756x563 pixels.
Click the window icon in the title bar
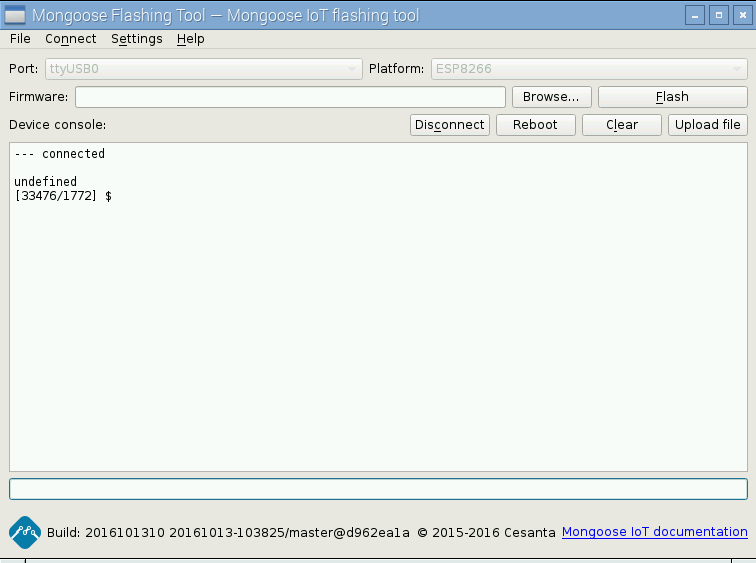(15, 15)
